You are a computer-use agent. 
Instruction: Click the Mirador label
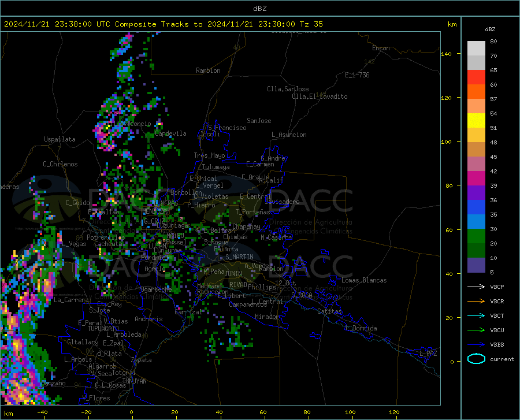pos(266,317)
